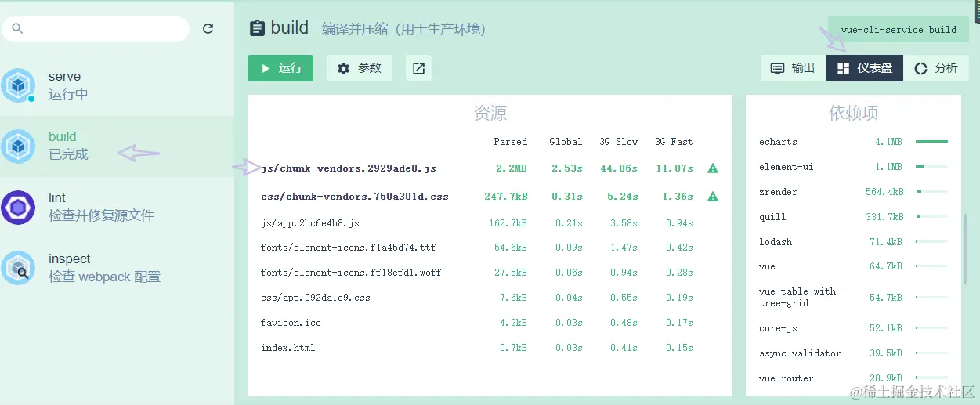
Task: Click the 仪表盘 tab's grid icon
Action: click(x=844, y=68)
